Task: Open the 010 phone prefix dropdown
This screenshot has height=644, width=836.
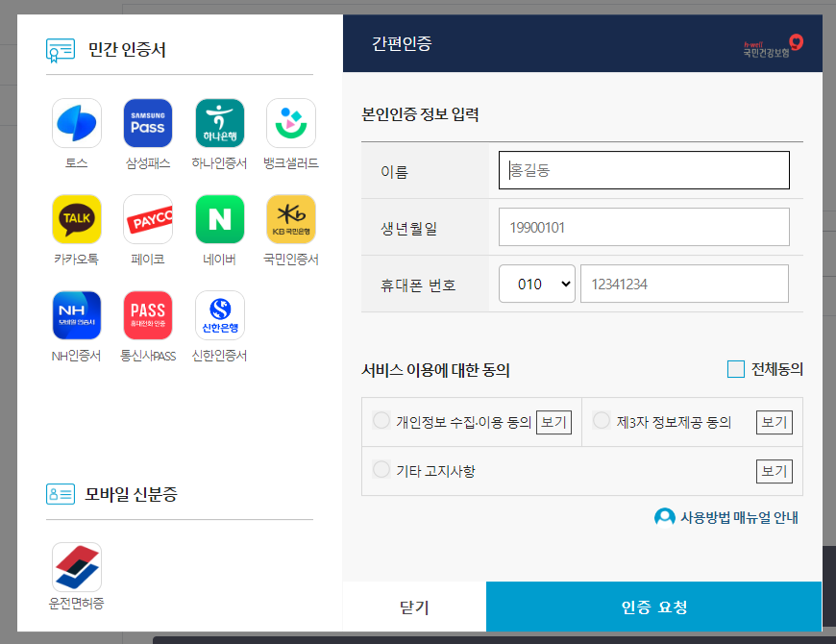Action: click(x=537, y=284)
